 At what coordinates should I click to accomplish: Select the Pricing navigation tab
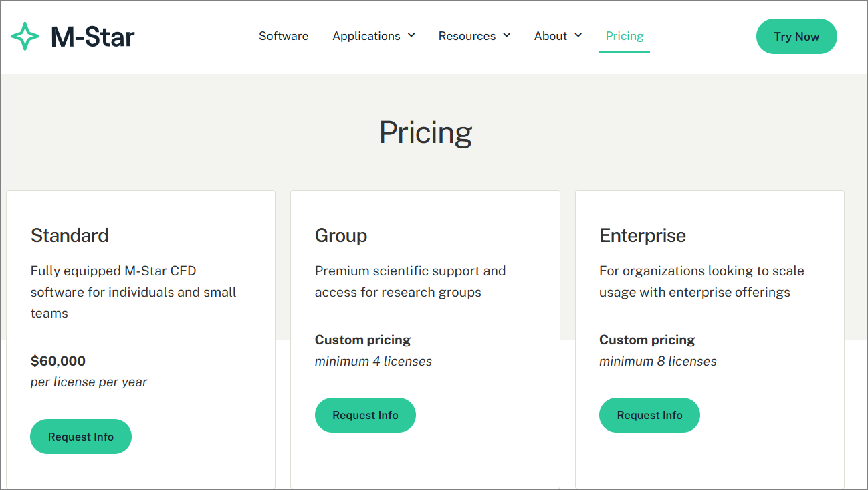click(x=625, y=36)
